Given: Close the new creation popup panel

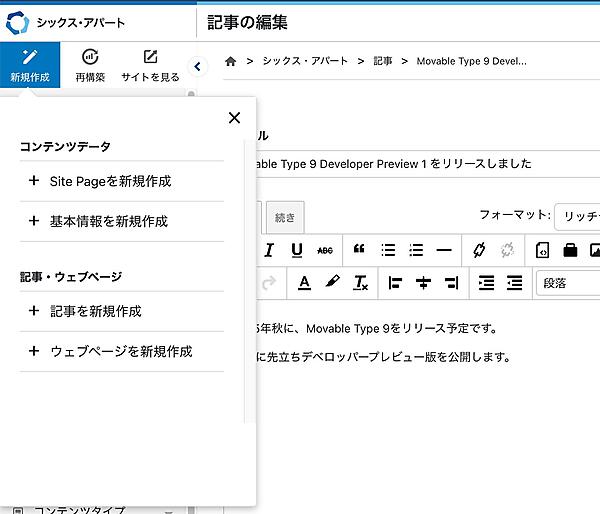Looking at the screenshot, I should [234, 118].
